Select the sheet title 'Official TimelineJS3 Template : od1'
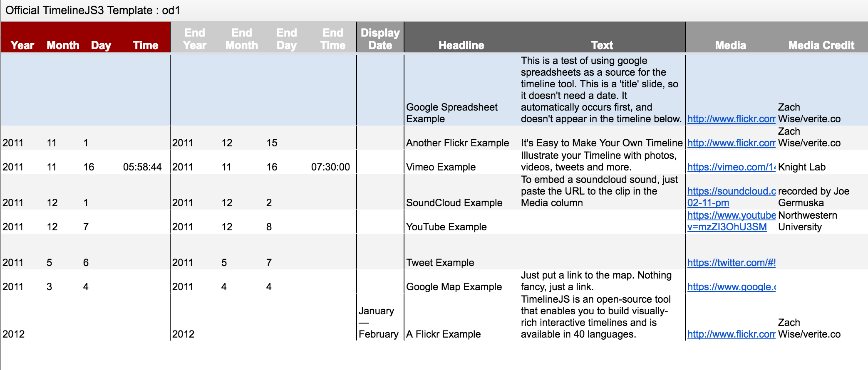This screenshot has height=370, width=868. pyautogui.click(x=93, y=10)
